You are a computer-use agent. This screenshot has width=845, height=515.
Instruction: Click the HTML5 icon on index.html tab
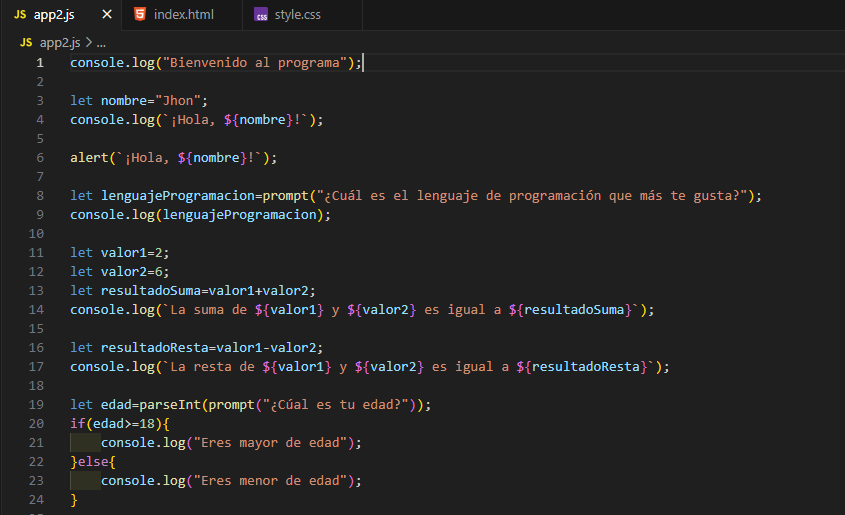pos(140,15)
